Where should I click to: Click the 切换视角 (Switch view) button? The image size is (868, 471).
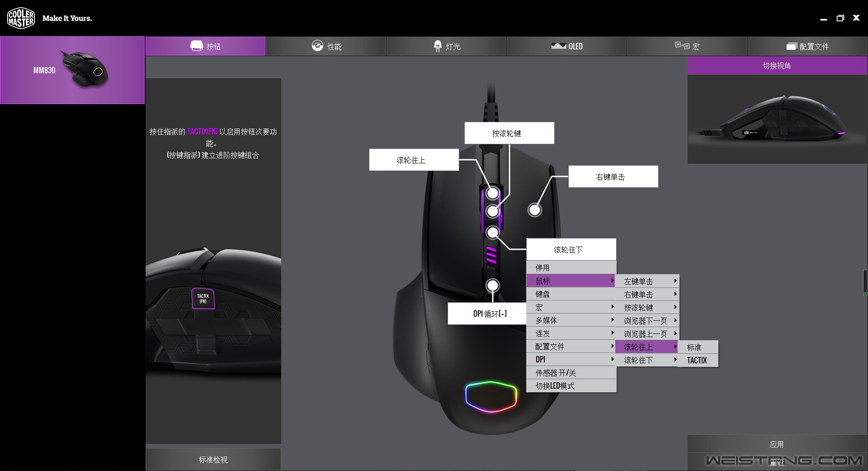point(777,66)
